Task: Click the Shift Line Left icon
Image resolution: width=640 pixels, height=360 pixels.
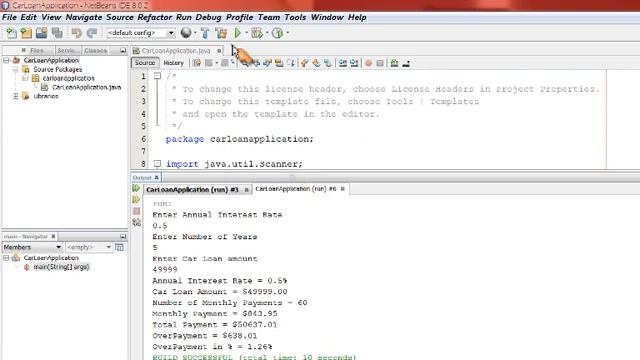Action: (343, 63)
